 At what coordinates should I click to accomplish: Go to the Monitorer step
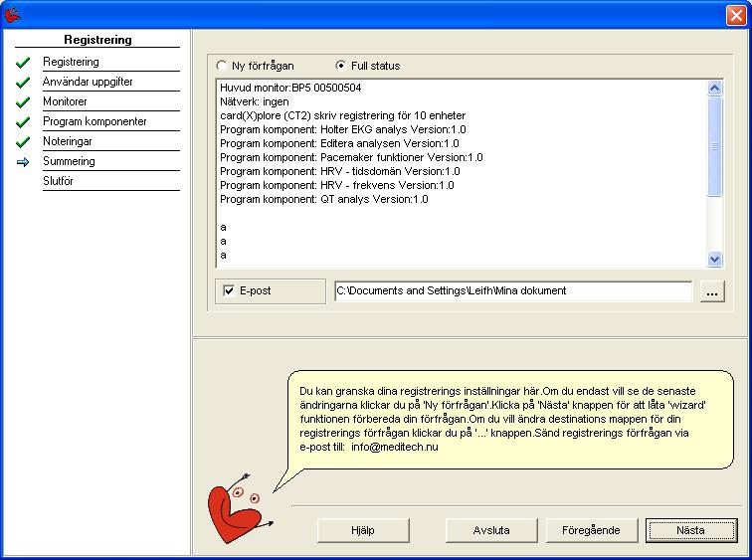pos(66,101)
